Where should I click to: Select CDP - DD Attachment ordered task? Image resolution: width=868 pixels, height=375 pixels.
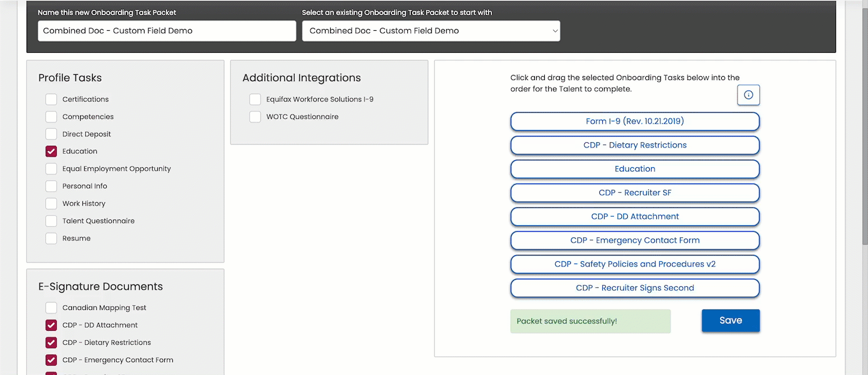[x=635, y=217]
